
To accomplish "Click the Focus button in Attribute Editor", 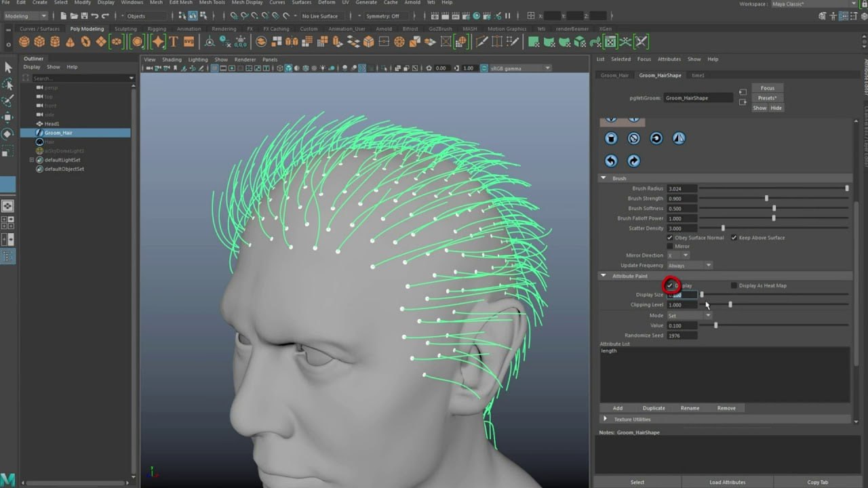I will coord(768,88).
